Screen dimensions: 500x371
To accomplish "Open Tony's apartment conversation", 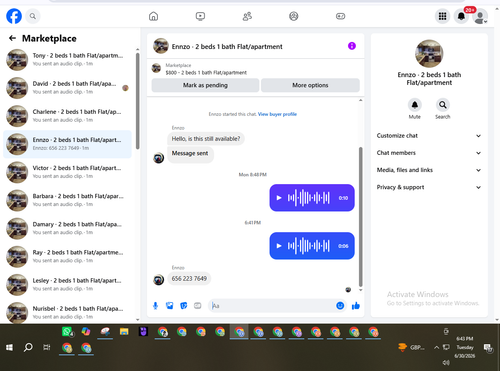I will click(x=67, y=60).
